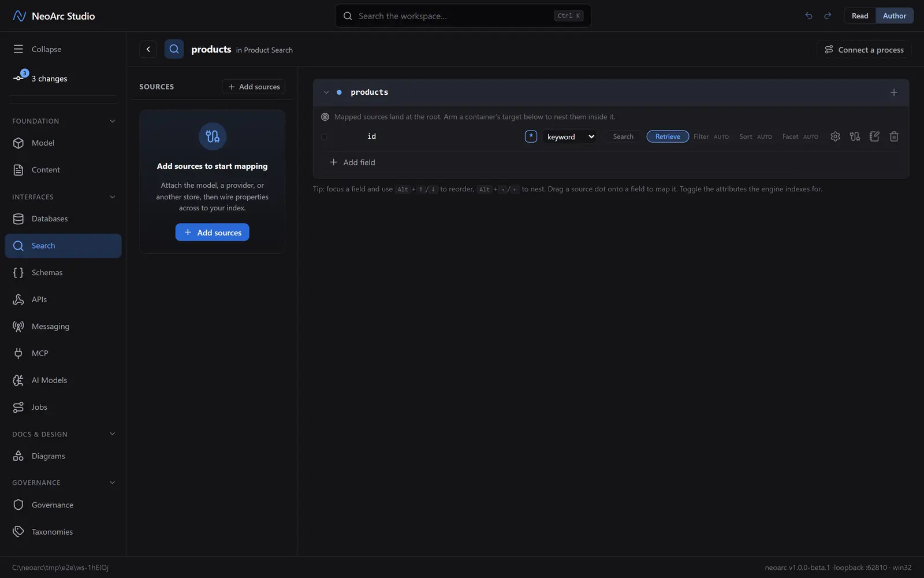The height and width of the screenshot is (578, 924).
Task: Click the products index name
Action: click(x=370, y=92)
